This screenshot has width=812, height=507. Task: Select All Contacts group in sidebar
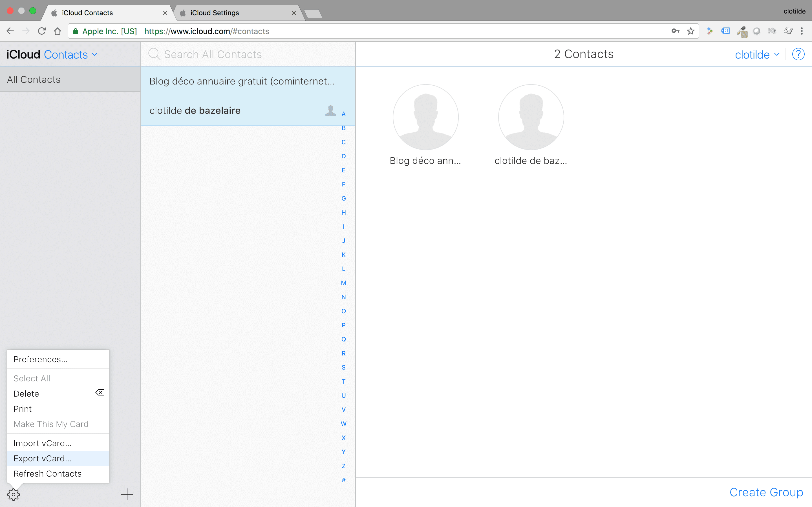(x=34, y=79)
